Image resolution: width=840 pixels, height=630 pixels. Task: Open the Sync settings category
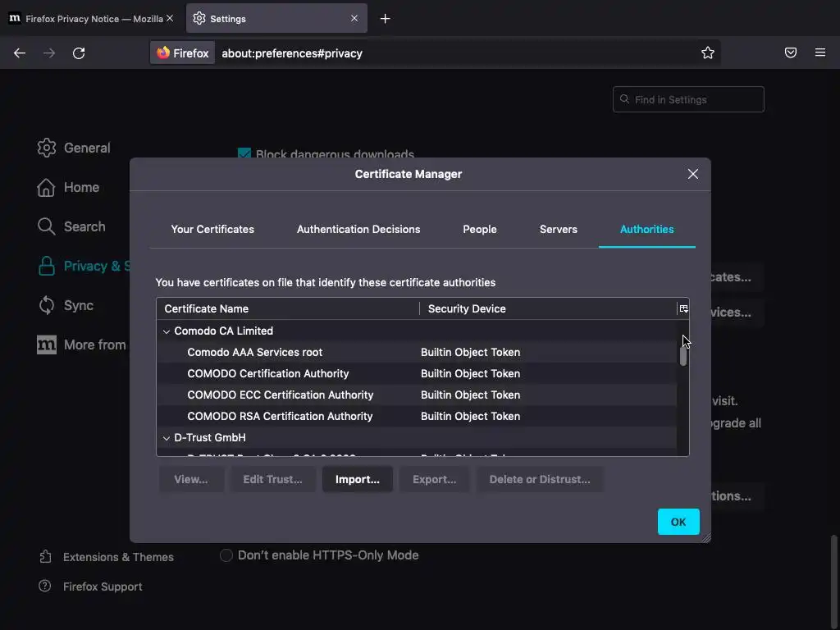click(66, 305)
